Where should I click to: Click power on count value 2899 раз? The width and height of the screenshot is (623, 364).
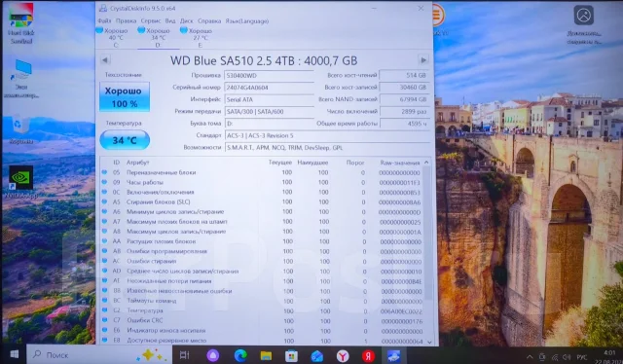[x=405, y=112]
